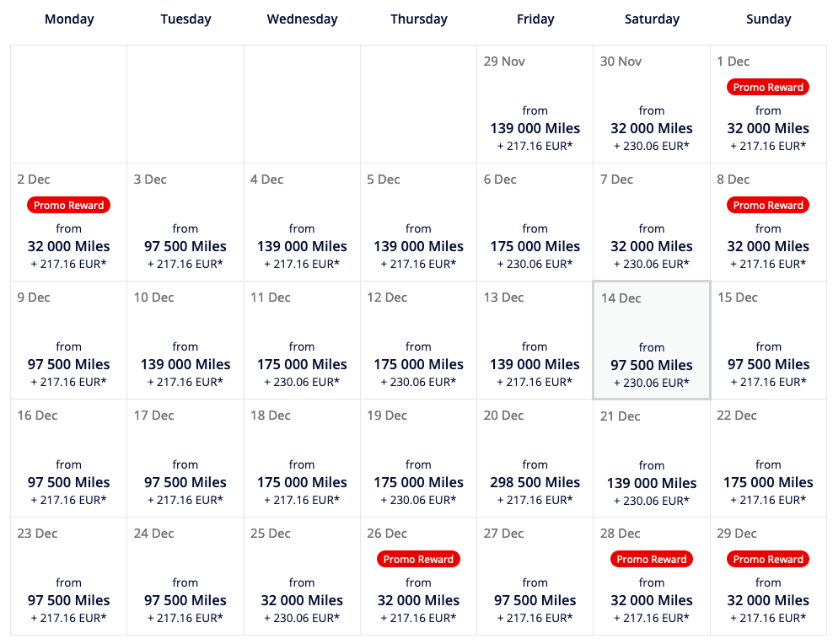Image resolution: width=833 pixels, height=644 pixels.
Task: Select the 20 Dec 298 500 Miles fare
Action: (x=535, y=482)
